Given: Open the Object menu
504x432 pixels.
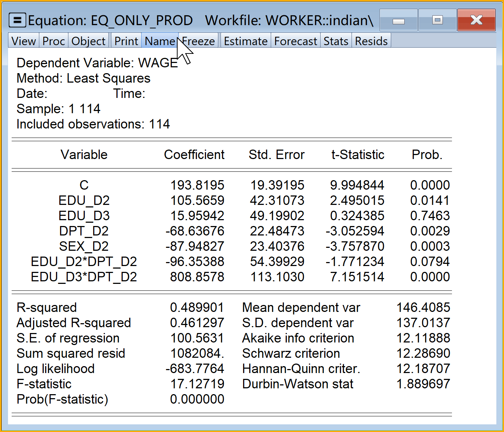Looking at the screenshot, I should click(88, 41).
